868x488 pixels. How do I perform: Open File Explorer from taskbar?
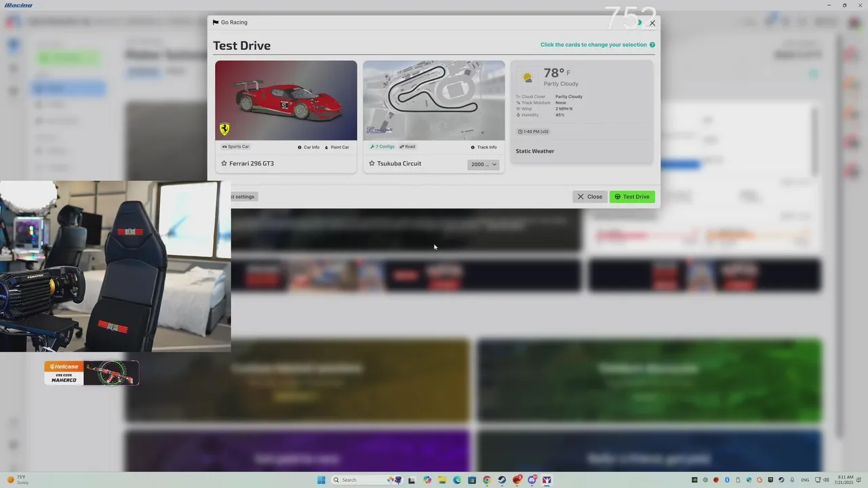[x=442, y=480]
